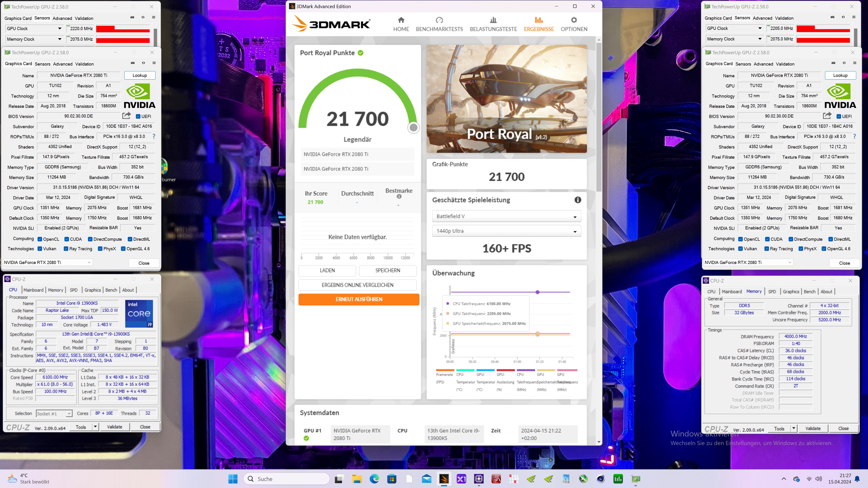The height and width of the screenshot is (488, 868).
Task: Open Microsoft Edge from taskbar
Action: [374, 479]
